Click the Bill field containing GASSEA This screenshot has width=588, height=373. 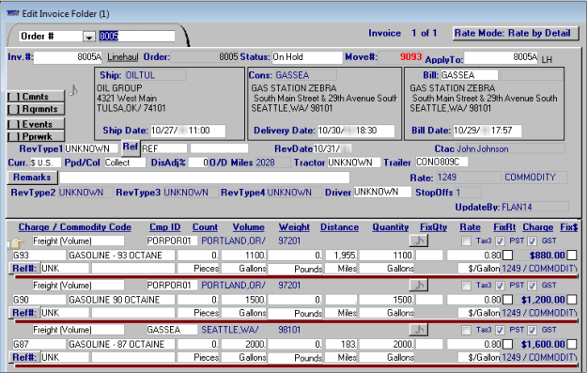[x=469, y=75]
